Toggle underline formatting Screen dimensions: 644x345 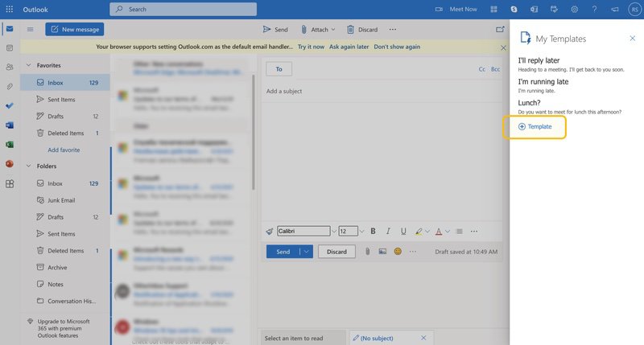[x=403, y=231]
